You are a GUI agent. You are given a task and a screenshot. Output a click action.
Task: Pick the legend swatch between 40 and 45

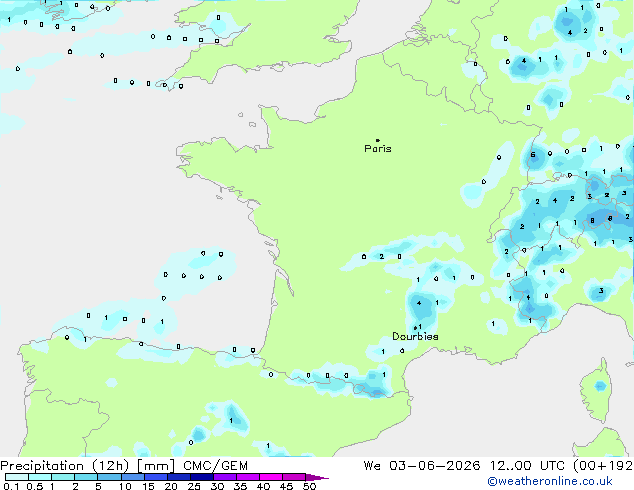[271, 477]
